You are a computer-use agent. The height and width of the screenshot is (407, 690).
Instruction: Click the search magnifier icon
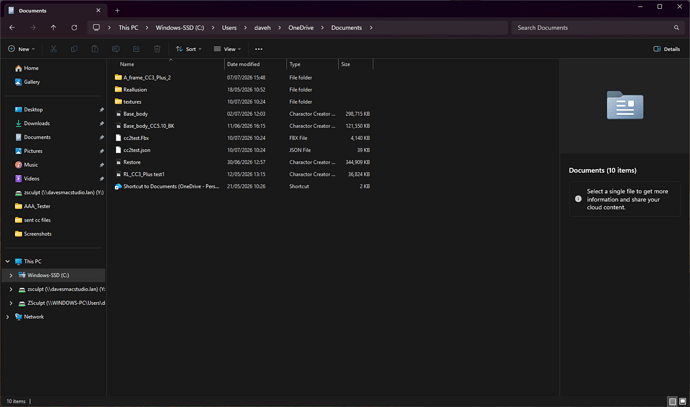click(x=676, y=28)
